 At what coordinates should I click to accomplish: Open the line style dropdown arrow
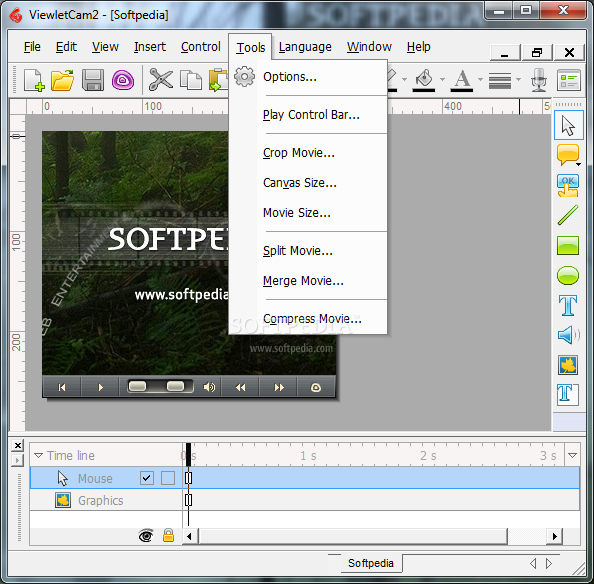(518, 80)
